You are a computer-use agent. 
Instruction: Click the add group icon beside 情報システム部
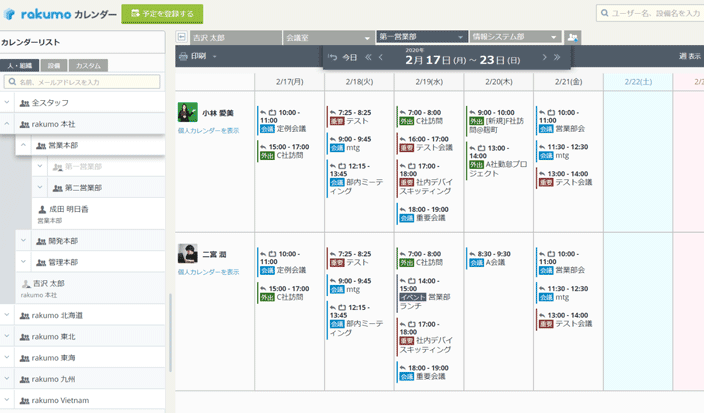pyautogui.click(x=573, y=37)
